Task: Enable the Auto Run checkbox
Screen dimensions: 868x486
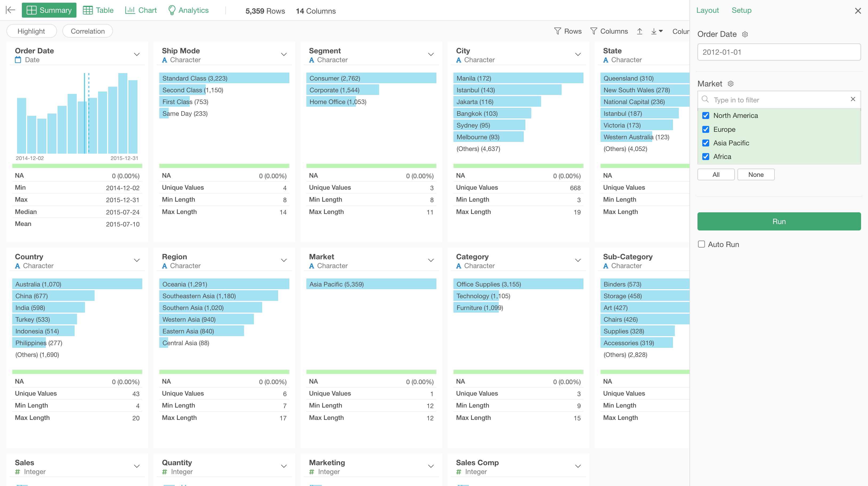Action: tap(701, 244)
